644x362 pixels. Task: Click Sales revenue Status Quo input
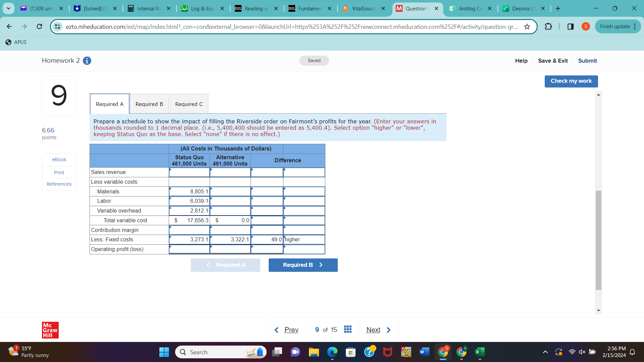click(190, 172)
